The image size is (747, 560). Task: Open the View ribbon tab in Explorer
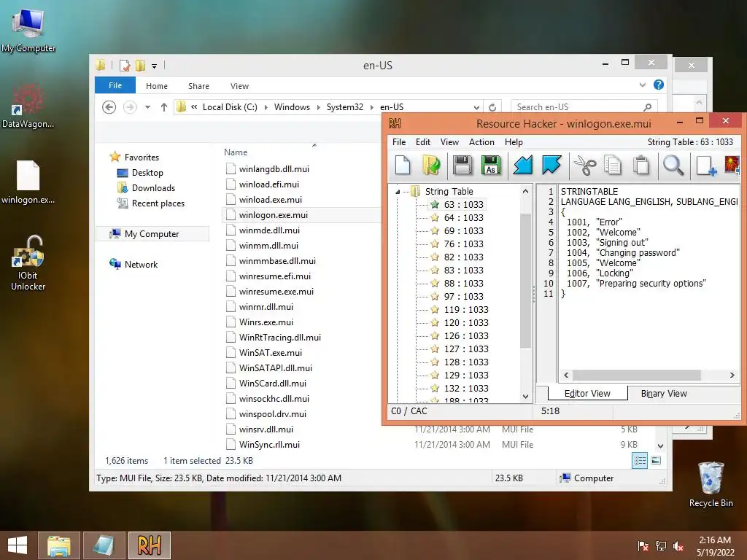click(239, 86)
